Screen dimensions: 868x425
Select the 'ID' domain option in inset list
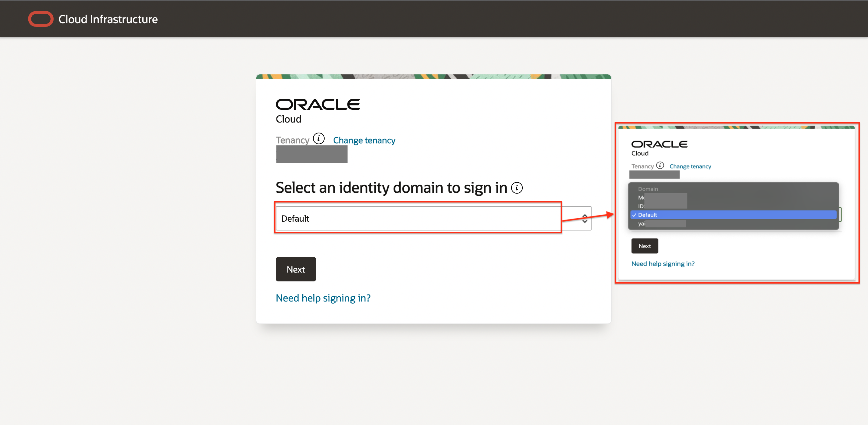pyautogui.click(x=733, y=206)
